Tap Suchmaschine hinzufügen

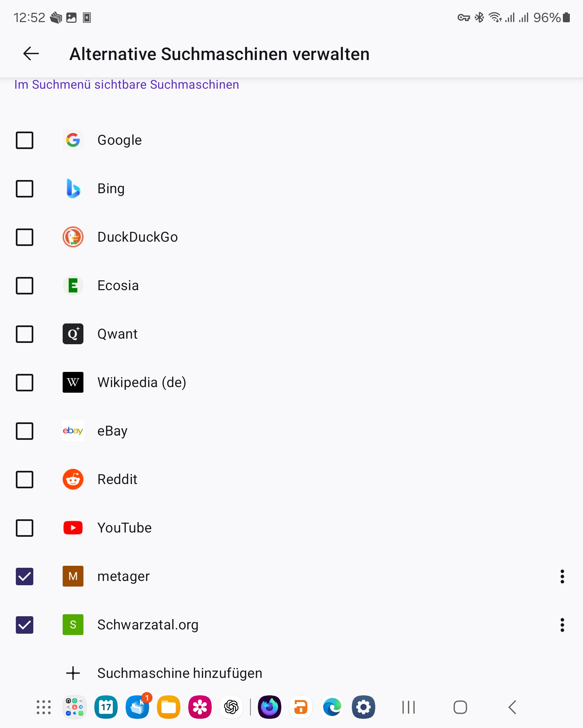tap(180, 673)
